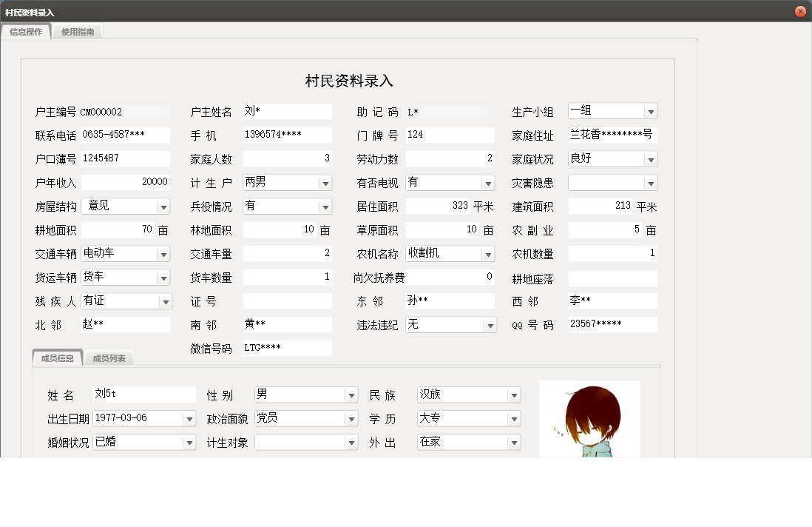812x527 pixels.
Task: Open the 学历 dropdown showing 大专
Action: tap(514, 419)
